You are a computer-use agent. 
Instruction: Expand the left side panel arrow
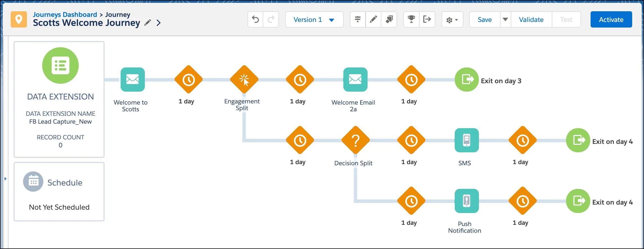coord(5,178)
